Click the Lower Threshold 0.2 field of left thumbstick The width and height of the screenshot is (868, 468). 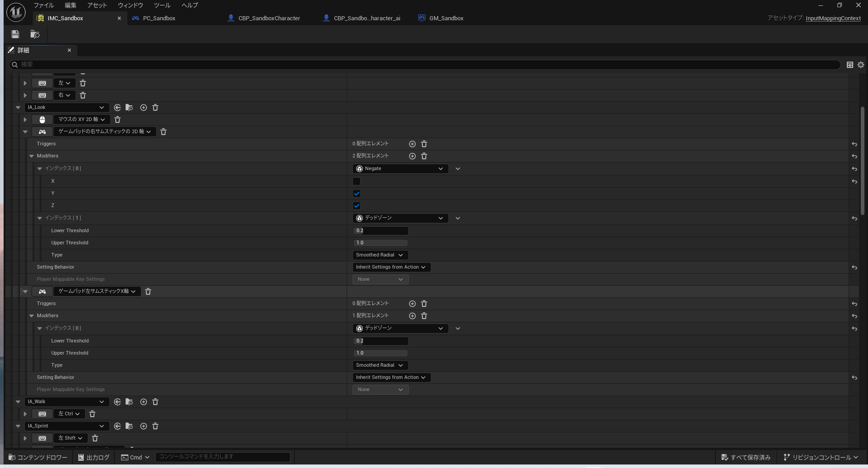pos(380,341)
